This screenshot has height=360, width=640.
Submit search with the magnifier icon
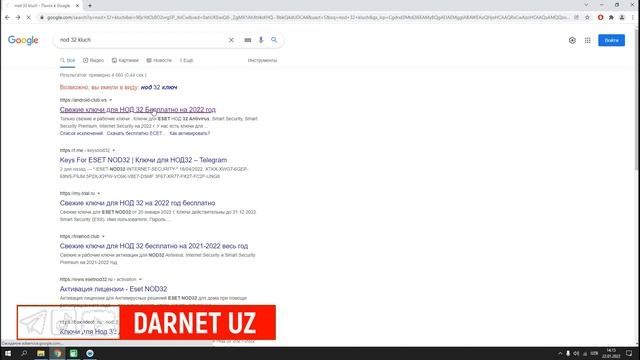point(274,40)
